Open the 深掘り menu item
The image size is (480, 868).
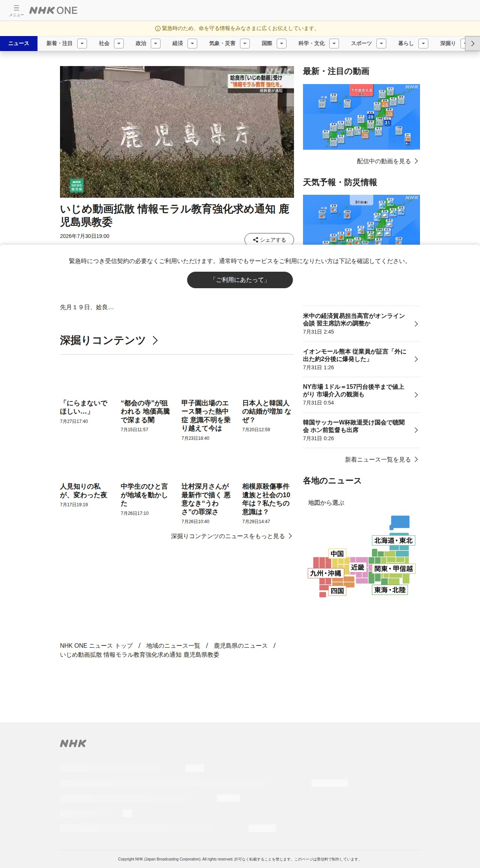click(448, 44)
